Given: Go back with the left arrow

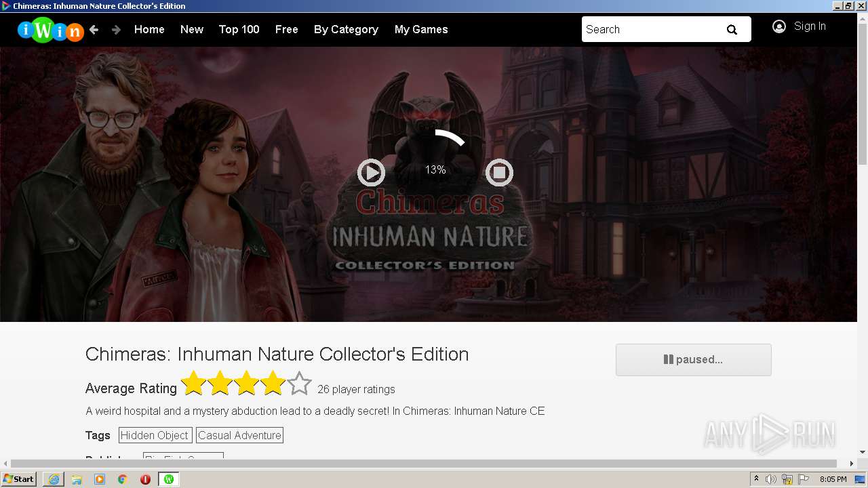Looking at the screenshot, I should 94,29.
